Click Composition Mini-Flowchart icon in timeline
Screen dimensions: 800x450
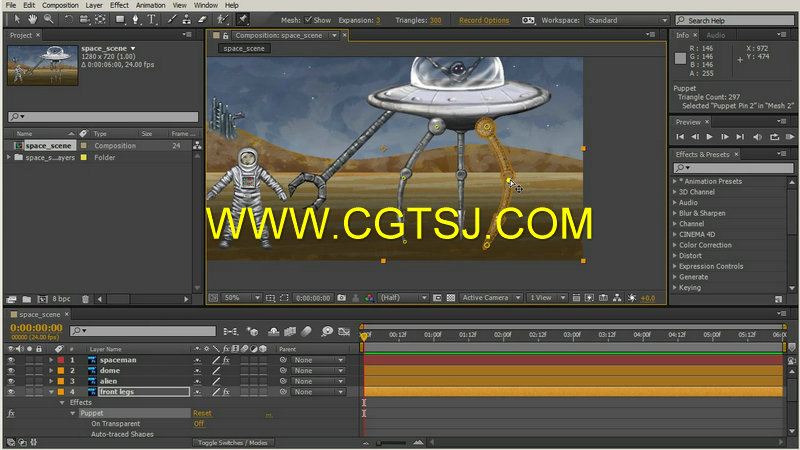click(x=230, y=332)
